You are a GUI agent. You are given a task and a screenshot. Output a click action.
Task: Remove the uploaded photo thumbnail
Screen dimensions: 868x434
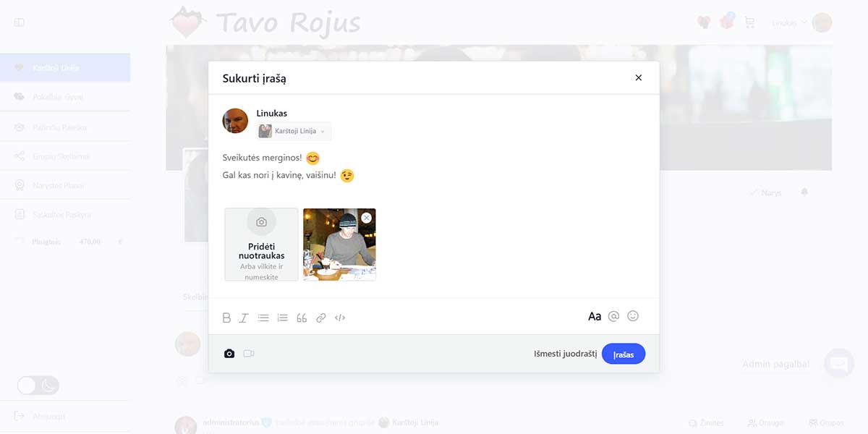tap(367, 218)
